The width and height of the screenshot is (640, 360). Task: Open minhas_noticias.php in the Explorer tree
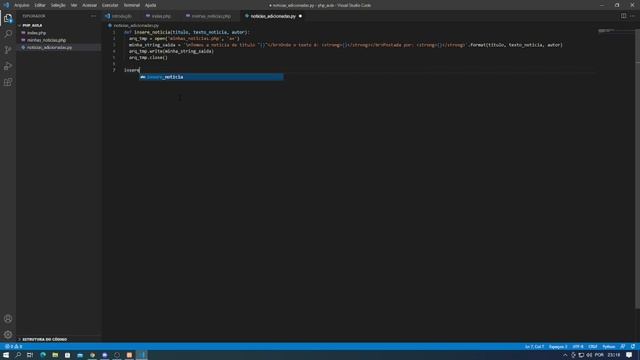[x=46, y=40]
